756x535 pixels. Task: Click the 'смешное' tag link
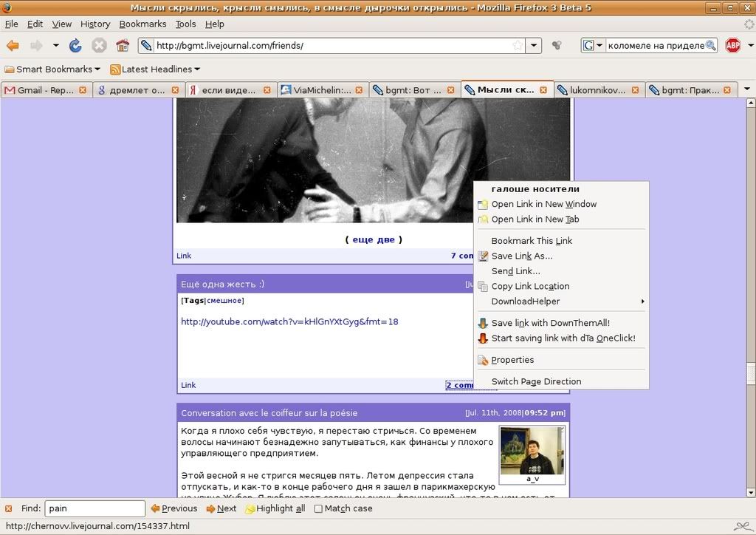click(224, 301)
